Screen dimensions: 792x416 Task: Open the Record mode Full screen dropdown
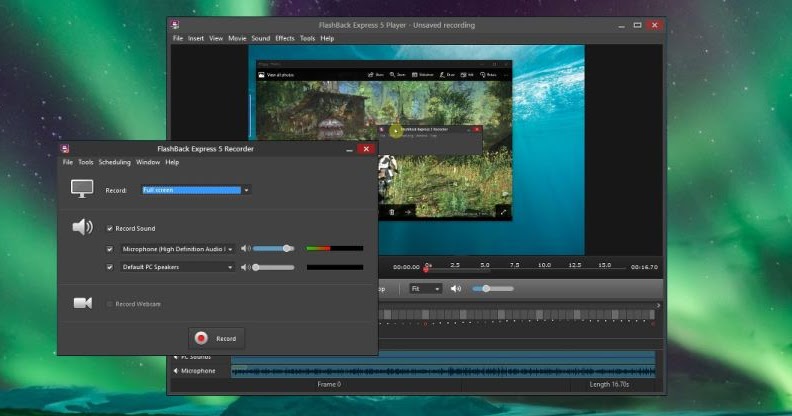[196, 190]
